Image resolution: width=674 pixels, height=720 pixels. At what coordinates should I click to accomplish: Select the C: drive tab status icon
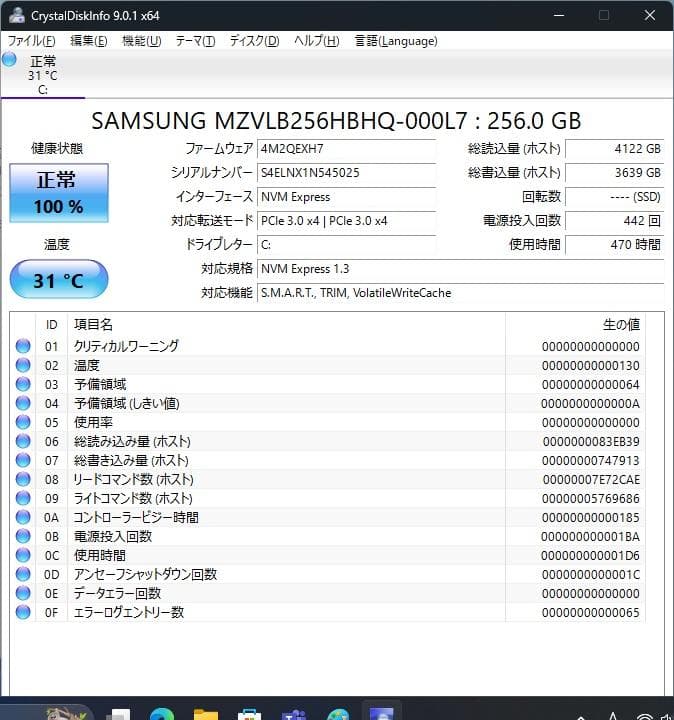click(x=9, y=60)
